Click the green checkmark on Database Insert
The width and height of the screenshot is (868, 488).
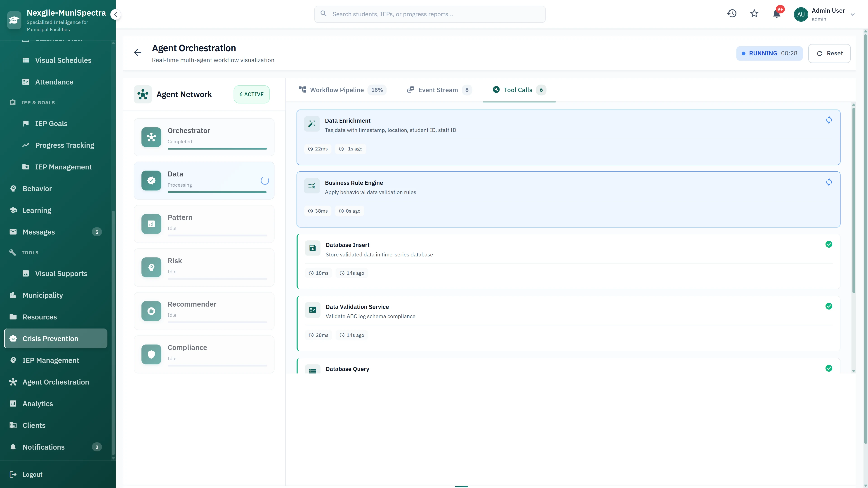[x=829, y=244]
